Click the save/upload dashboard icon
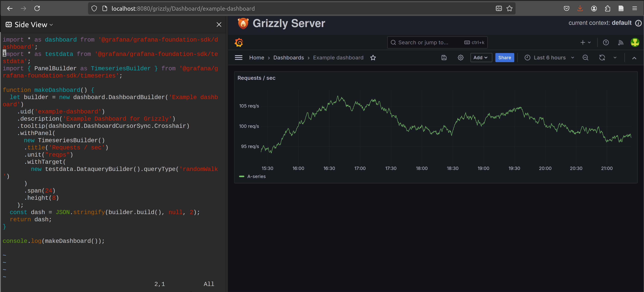Screen dimensions: 644x292 coord(444,57)
